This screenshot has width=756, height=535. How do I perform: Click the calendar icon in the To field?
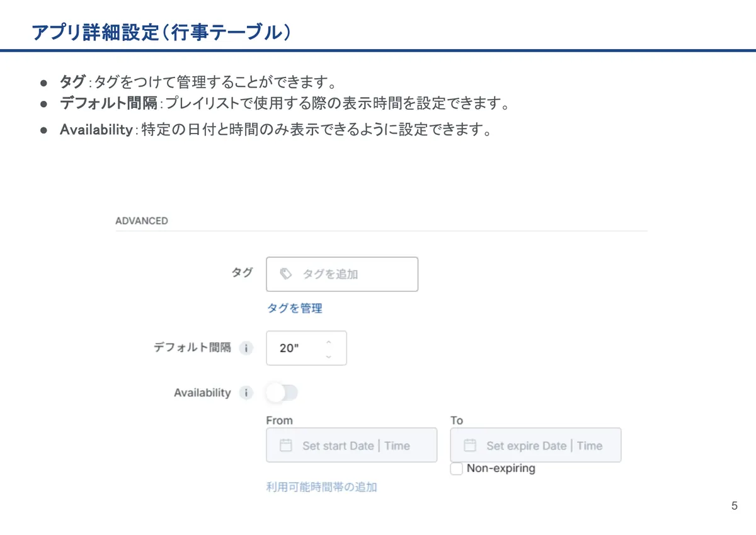click(469, 446)
